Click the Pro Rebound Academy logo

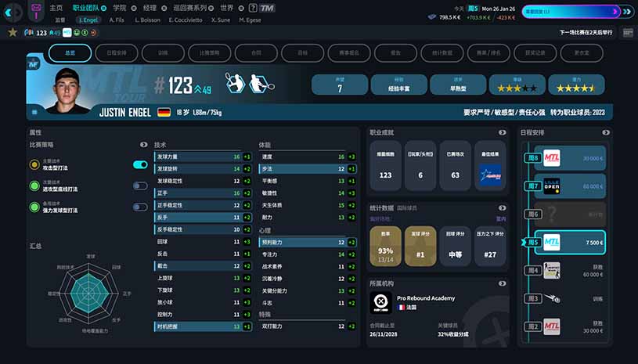click(x=381, y=302)
